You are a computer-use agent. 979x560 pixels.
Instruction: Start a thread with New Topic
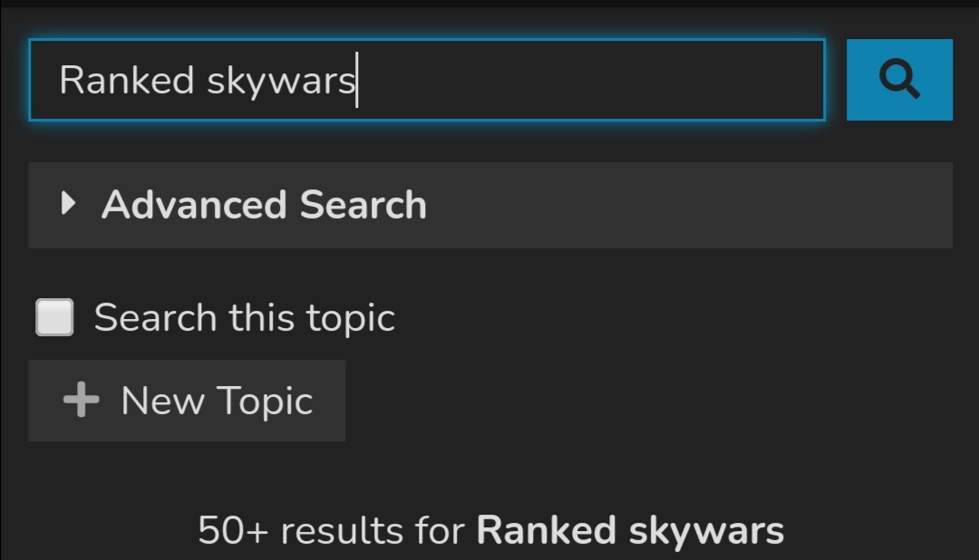[187, 401]
